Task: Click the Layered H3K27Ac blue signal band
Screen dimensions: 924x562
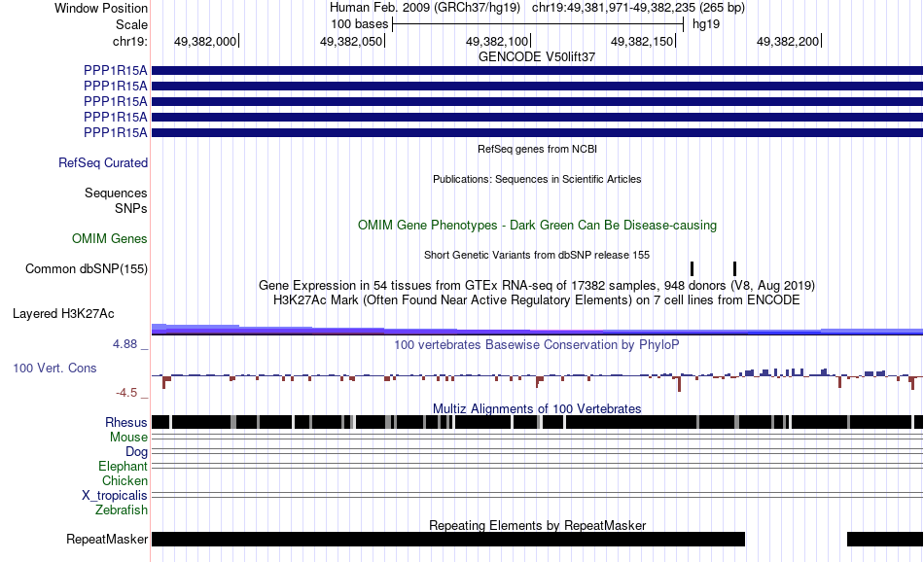Action: (538, 330)
